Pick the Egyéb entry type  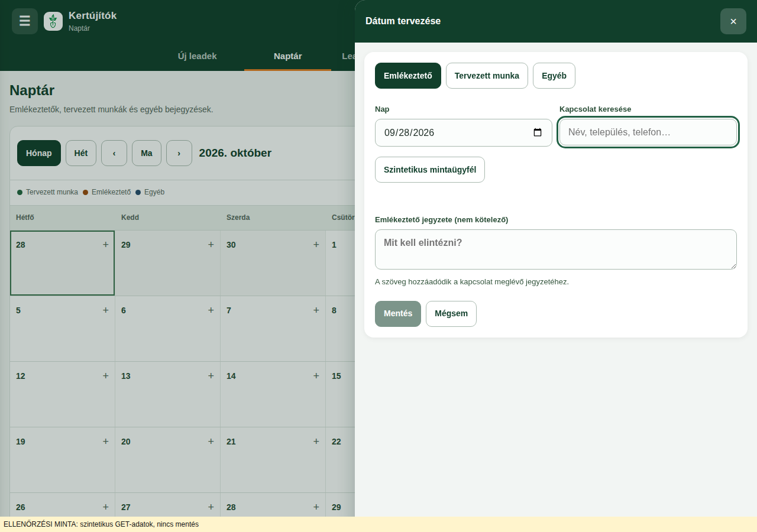554,76
